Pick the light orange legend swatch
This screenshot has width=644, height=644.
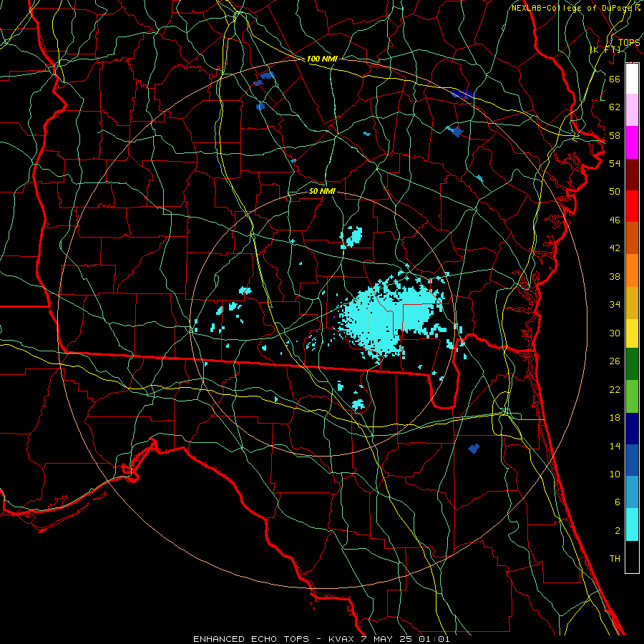[632, 270]
